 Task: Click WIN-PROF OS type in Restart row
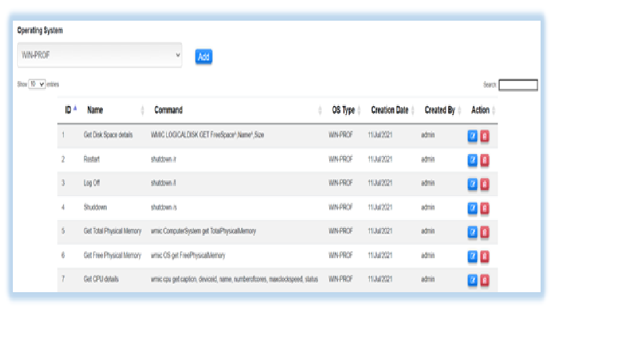[340, 159]
